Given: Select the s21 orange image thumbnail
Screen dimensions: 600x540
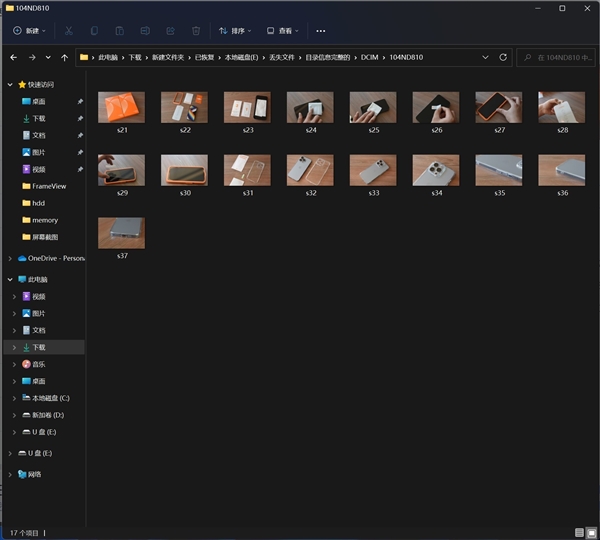Looking at the screenshot, I should [121, 107].
